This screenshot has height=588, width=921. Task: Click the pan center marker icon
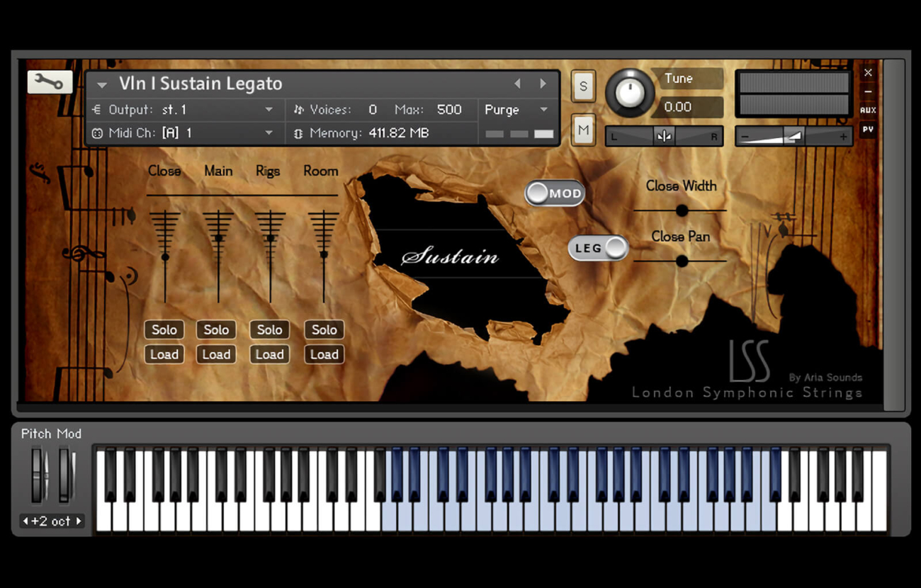tap(664, 137)
